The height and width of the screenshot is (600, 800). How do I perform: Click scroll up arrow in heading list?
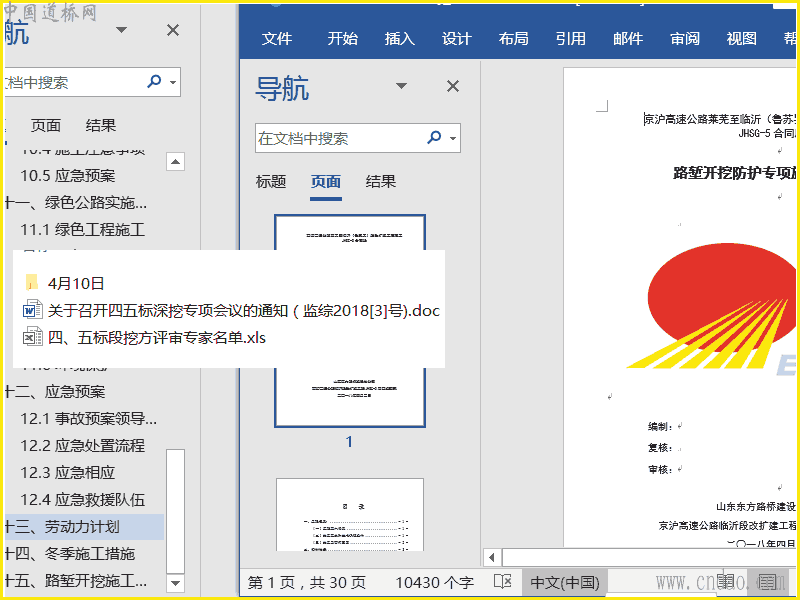coord(175,162)
